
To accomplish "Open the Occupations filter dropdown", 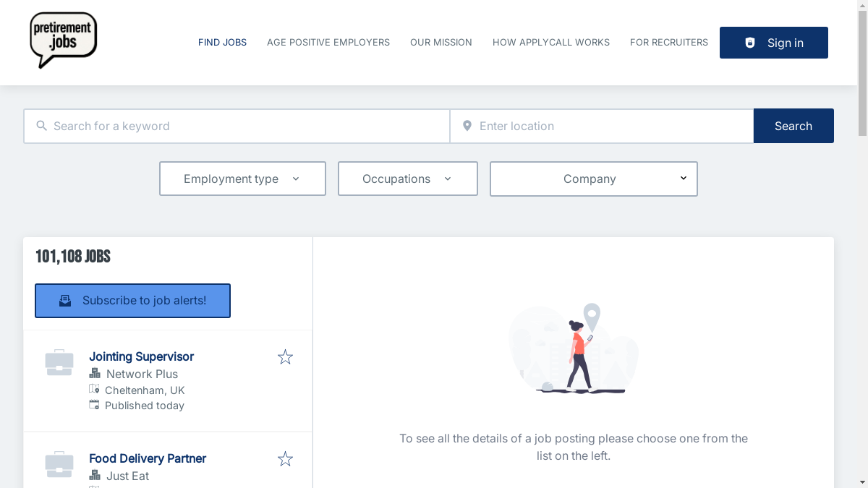I will (x=407, y=179).
